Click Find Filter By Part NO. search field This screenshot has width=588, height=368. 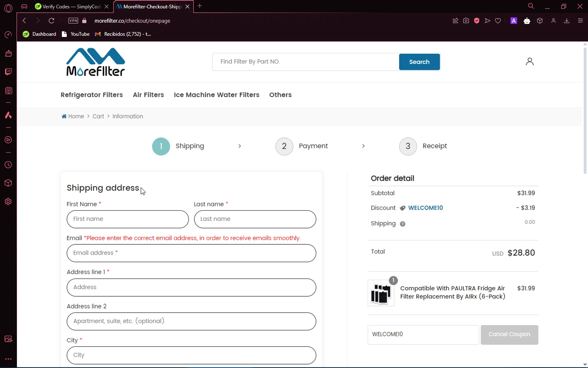pos(306,62)
